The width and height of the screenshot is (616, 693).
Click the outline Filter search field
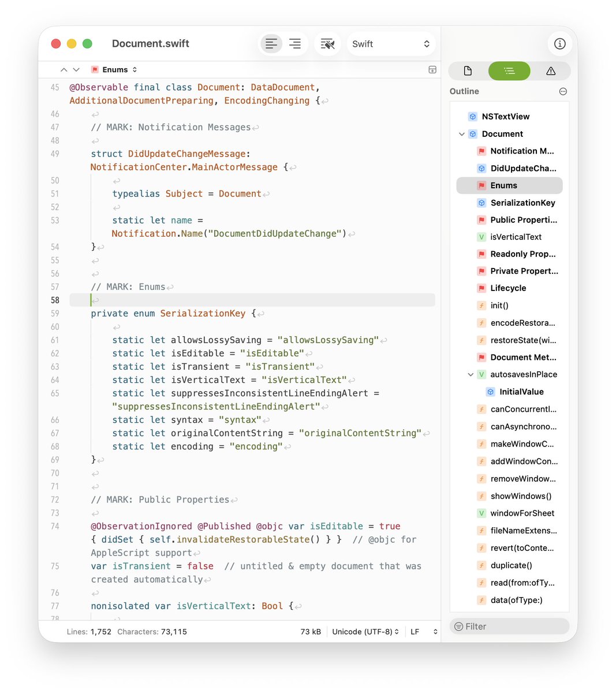coord(510,627)
